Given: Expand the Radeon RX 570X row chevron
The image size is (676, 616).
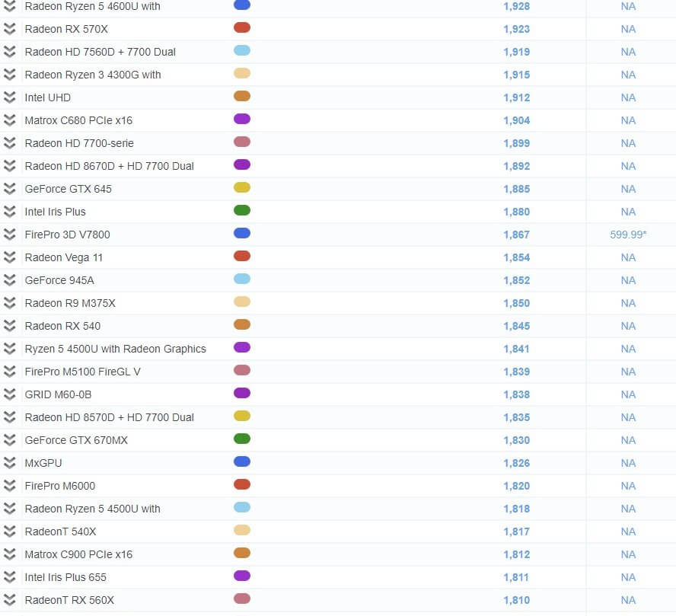Looking at the screenshot, I should 9,29.
